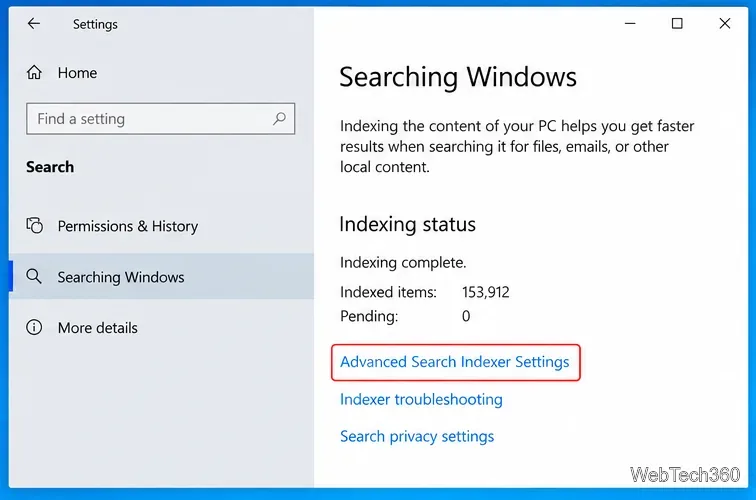Click the Searching Windows magnifier icon
The image size is (756, 500).
34,277
